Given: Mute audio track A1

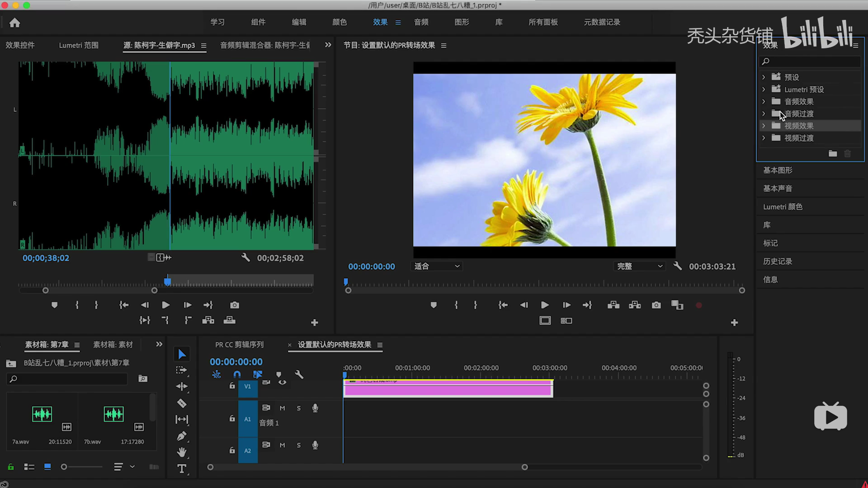Looking at the screenshot, I should tap(282, 408).
